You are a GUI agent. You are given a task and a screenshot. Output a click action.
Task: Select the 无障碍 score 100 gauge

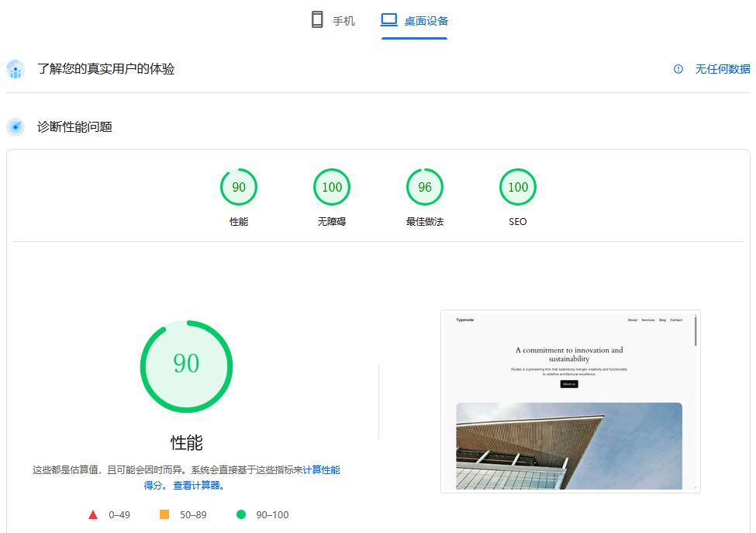click(x=332, y=187)
